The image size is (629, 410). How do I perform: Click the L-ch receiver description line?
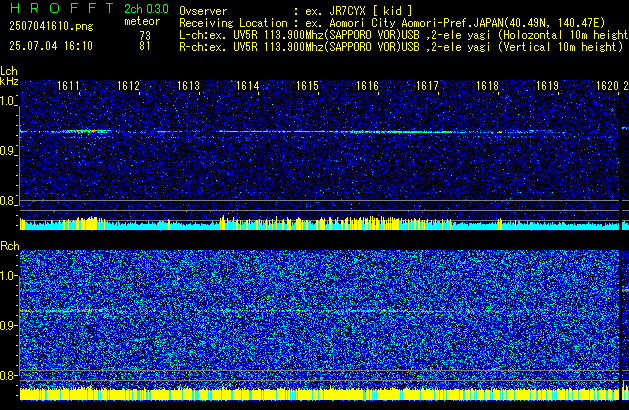[404, 35]
